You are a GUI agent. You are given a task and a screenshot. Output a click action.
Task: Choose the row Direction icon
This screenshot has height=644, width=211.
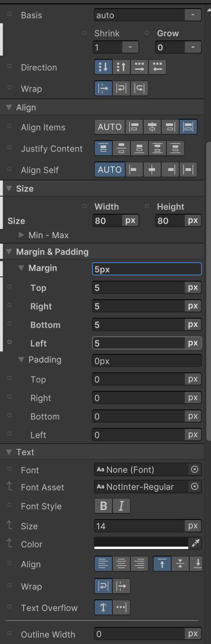[139, 67]
